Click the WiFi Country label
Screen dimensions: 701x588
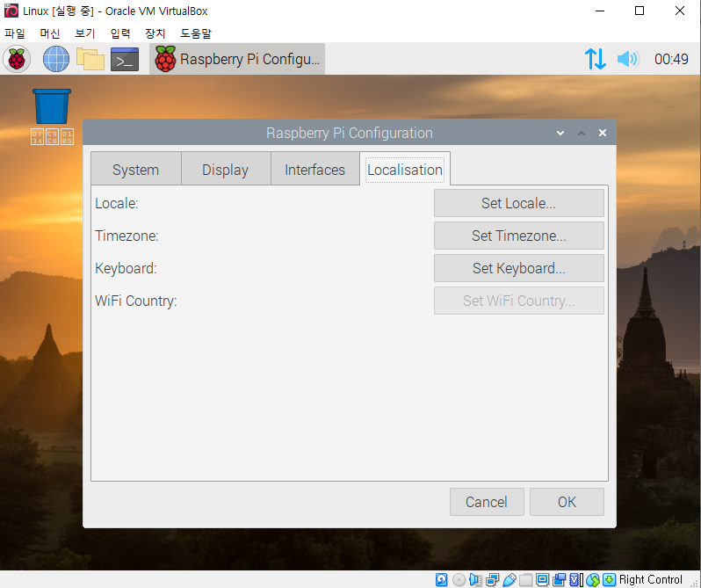point(136,301)
